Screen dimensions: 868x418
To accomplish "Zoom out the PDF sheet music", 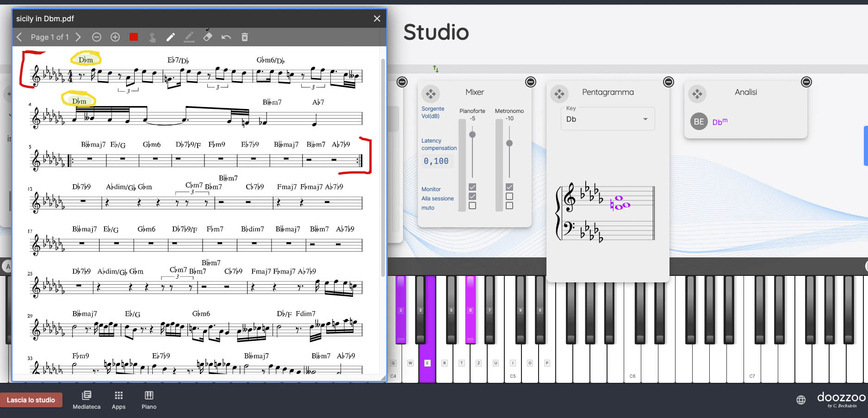I will (96, 37).
